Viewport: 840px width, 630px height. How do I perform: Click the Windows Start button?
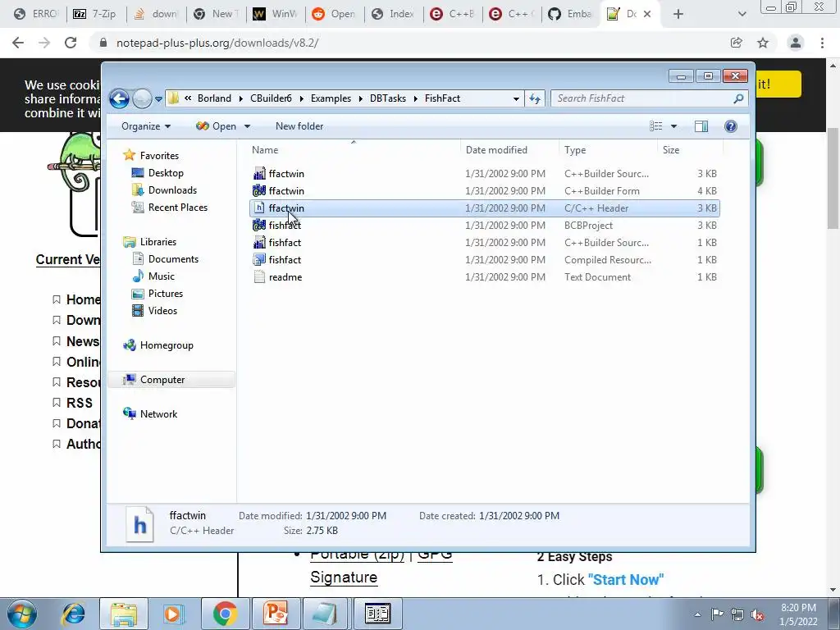coord(22,614)
